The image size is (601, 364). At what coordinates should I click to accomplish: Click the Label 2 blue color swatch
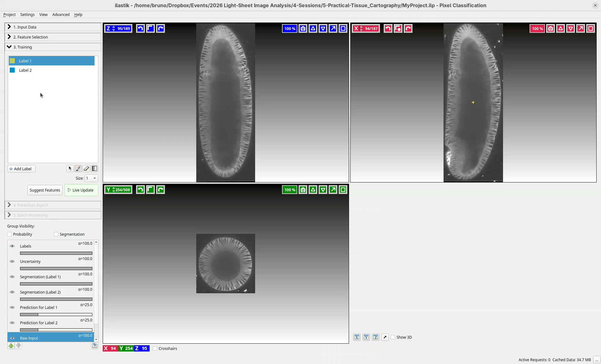point(13,70)
